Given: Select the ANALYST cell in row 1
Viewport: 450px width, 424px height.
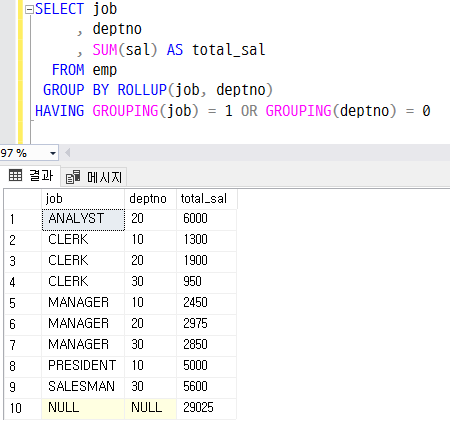Looking at the screenshot, I should 83,219.
